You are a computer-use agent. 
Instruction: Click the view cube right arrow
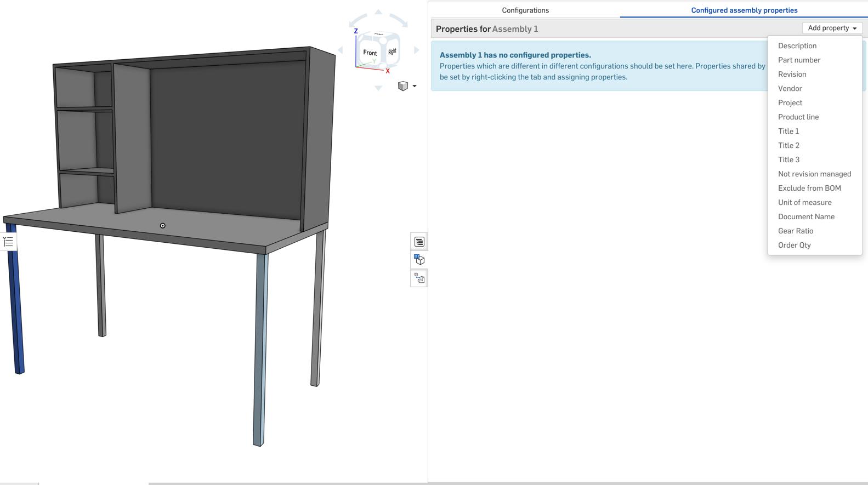pyautogui.click(x=417, y=50)
